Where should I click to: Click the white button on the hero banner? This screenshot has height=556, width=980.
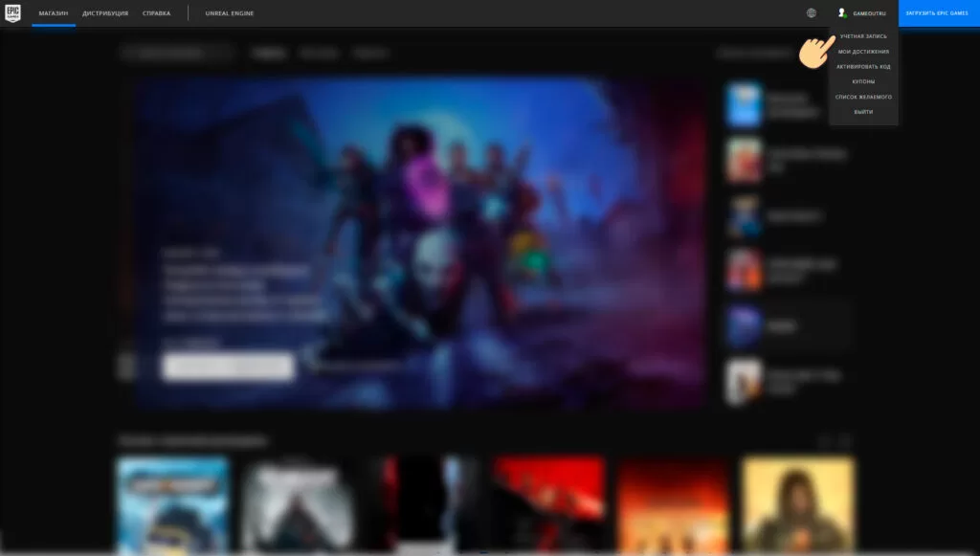click(x=228, y=367)
